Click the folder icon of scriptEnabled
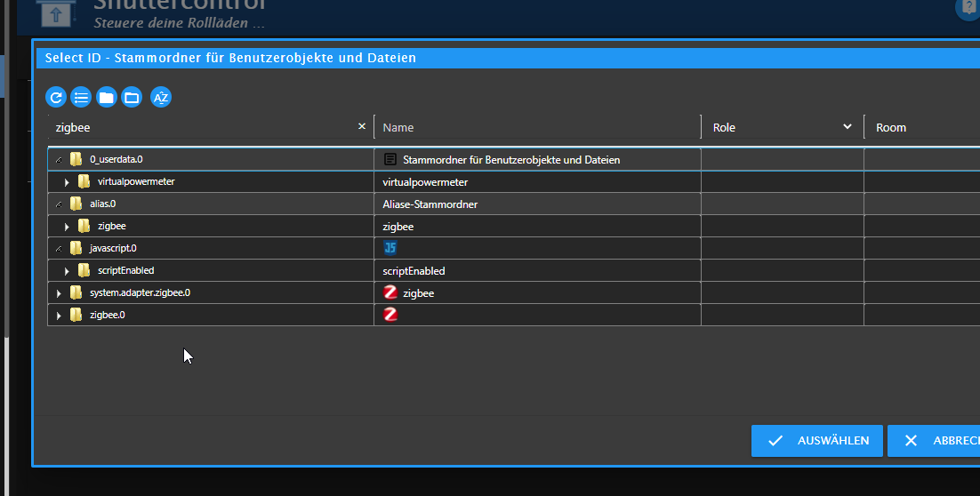 84,270
